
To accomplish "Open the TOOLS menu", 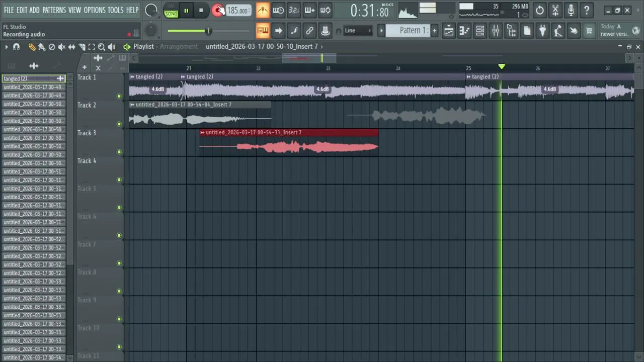I will pyautogui.click(x=115, y=10).
